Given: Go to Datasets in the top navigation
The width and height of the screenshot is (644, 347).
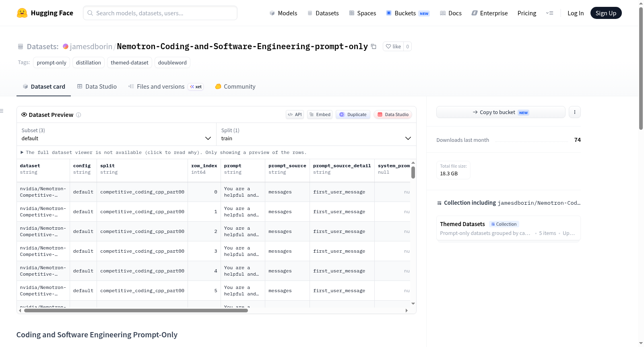Looking at the screenshot, I should pyautogui.click(x=323, y=13).
